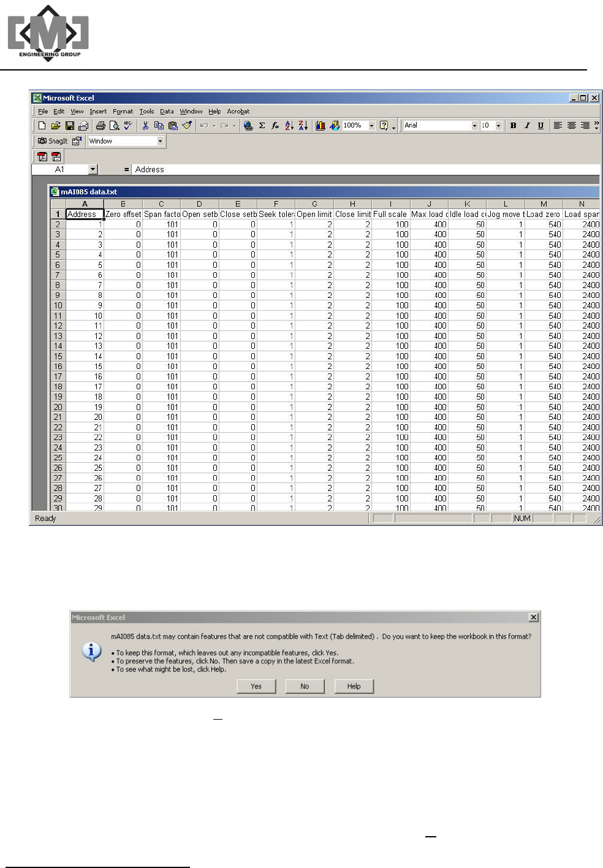
Task: Click the Load zero header cell
Action: point(544,214)
